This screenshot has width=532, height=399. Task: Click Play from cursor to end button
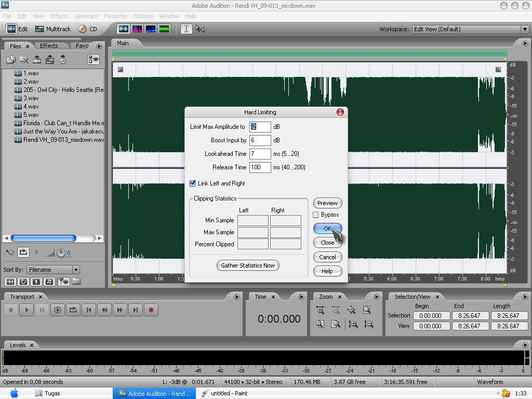point(58,310)
